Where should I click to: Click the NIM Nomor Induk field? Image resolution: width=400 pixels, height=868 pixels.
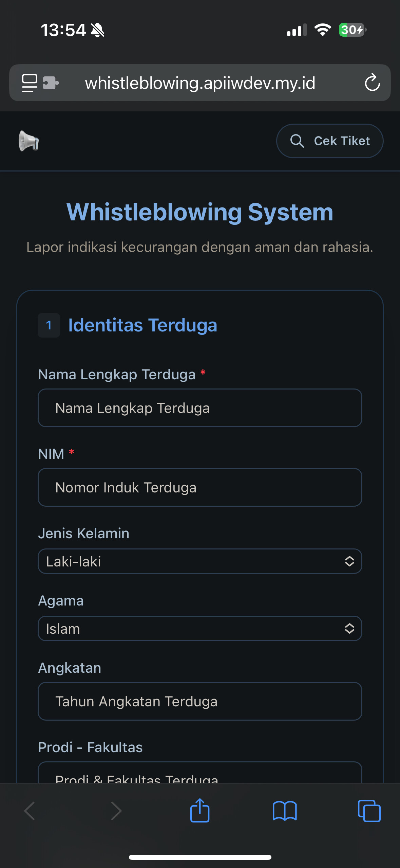click(200, 487)
